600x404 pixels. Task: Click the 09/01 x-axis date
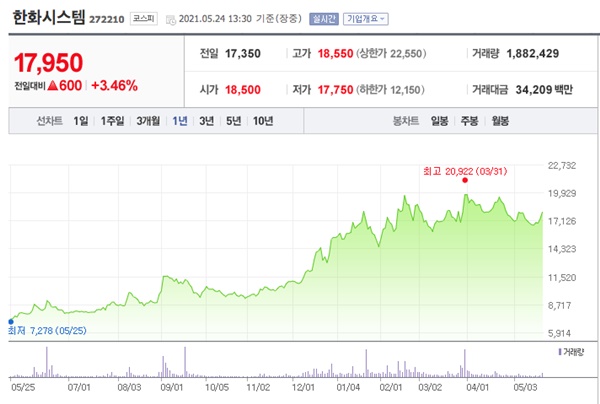pyautogui.click(x=172, y=388)
